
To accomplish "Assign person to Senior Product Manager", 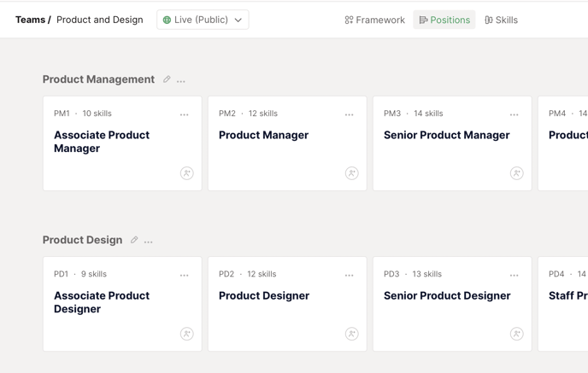I will click(516, 173).
